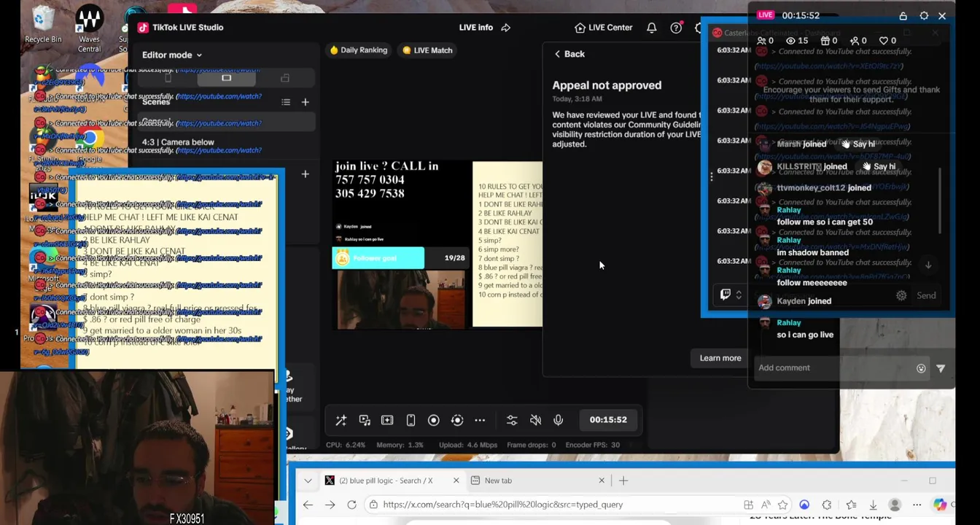Click the new followers count icon

pos(858,41)
